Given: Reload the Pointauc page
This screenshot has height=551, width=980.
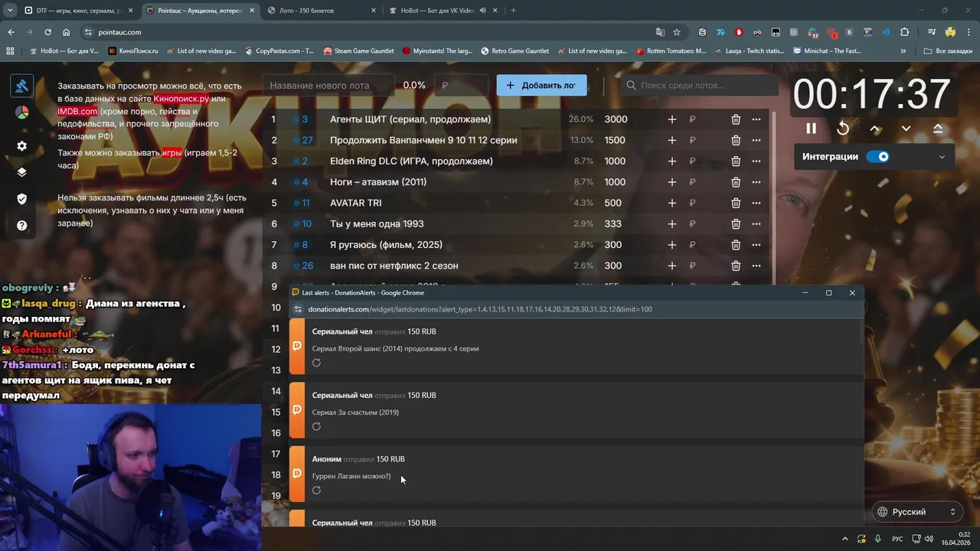Looking at the screenshot, I should tap(47, 32).
